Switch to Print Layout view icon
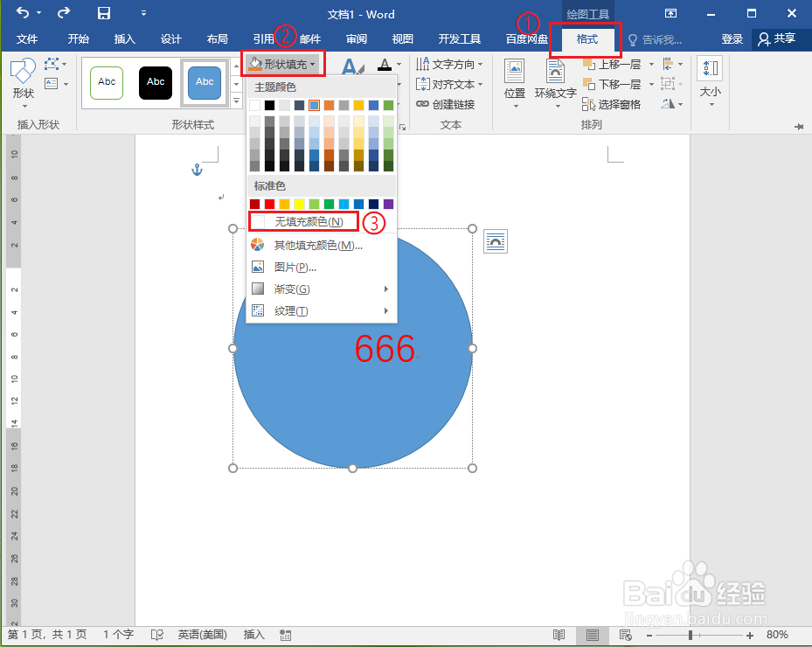 point(593,635)
